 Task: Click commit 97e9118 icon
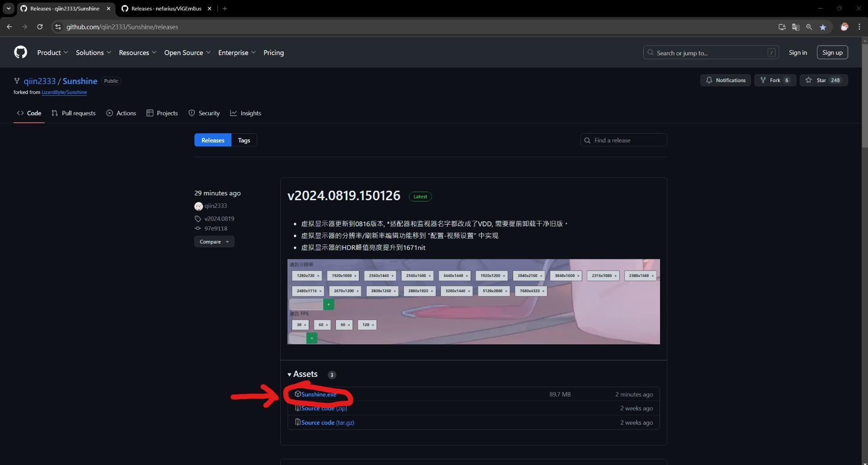coord(198,228)
